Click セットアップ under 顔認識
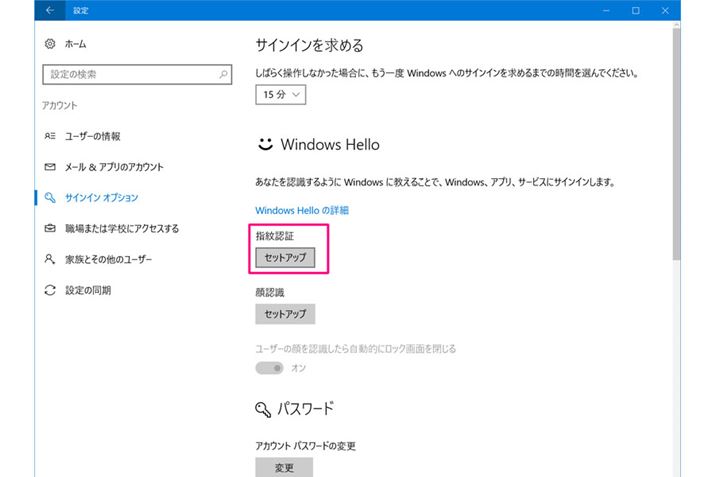The height and width of the screenshot is (477, 715). coord(285,314)
